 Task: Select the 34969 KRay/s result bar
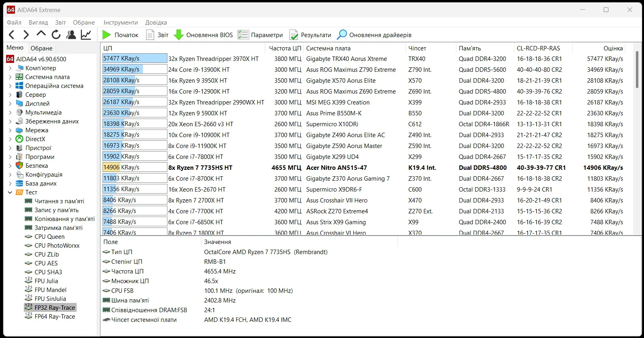click(135, 69)
